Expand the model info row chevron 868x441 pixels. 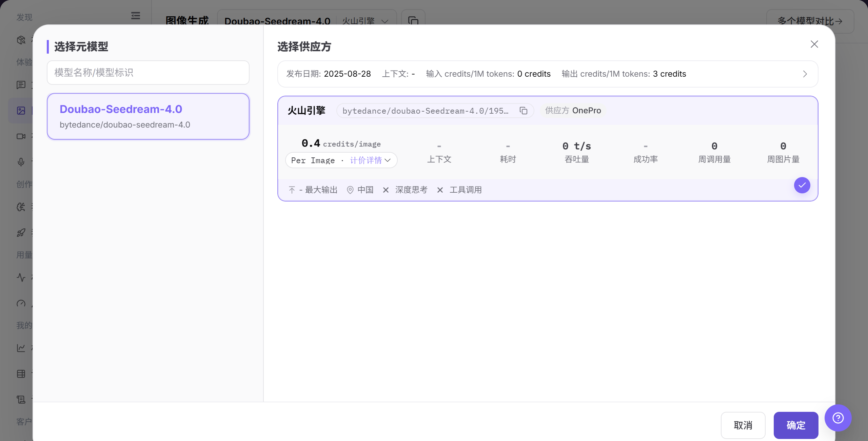[x=805, y=74]
